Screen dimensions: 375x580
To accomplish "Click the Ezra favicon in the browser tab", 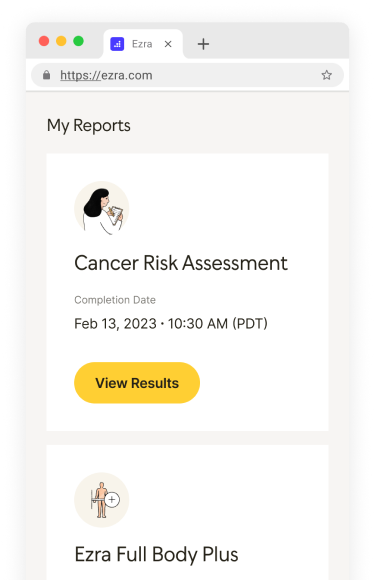I will point(117,44).
